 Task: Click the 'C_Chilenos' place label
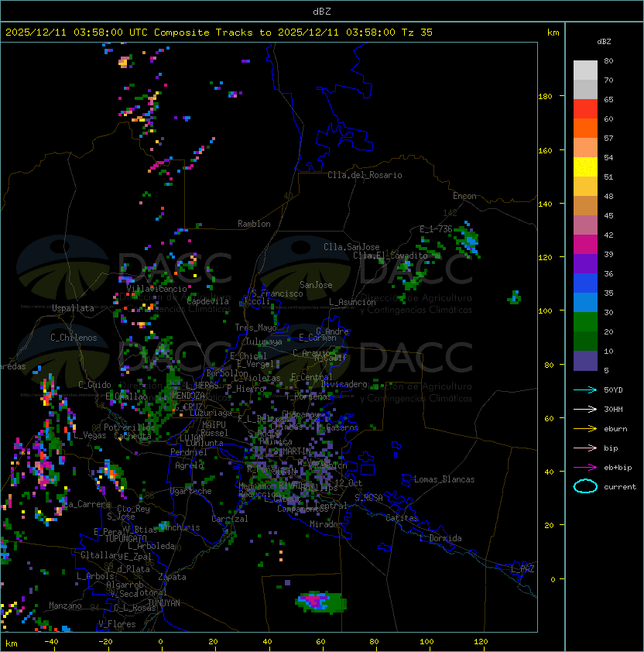(74, 338)
